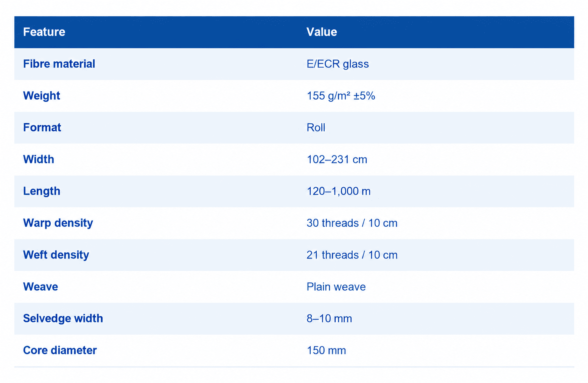Screen dimensions: 588x383
Task: Click the 21 threads / 10 cm value
Action: pos(352,255)
